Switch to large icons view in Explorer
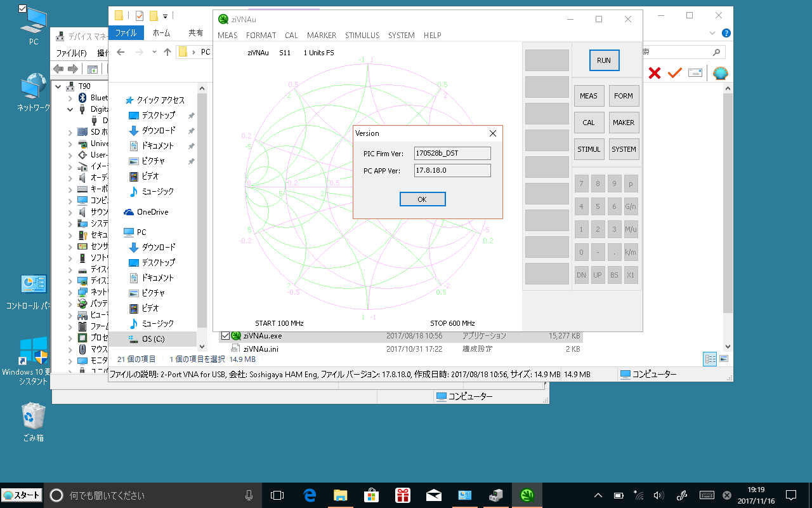The image size is (812, 508). 724,359
